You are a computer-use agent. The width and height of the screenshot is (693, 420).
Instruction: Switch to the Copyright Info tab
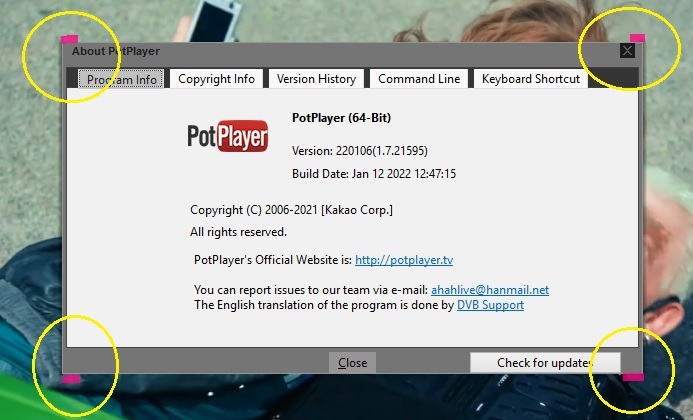tap(216, 79)
